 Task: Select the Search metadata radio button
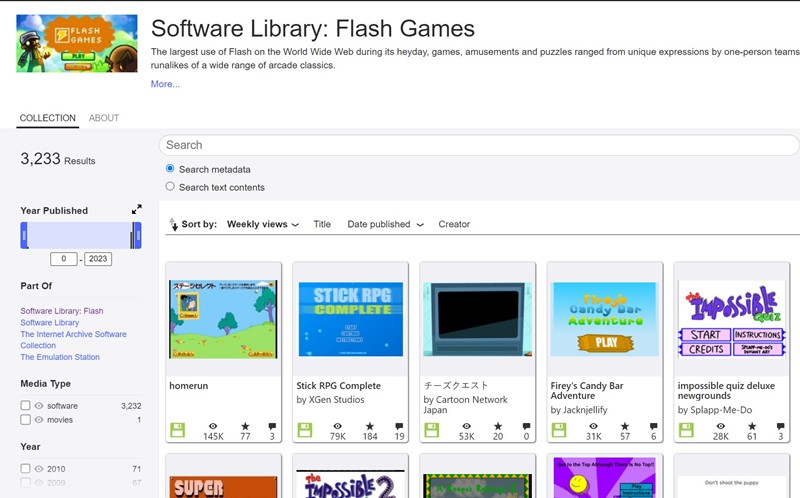point(170,168)
